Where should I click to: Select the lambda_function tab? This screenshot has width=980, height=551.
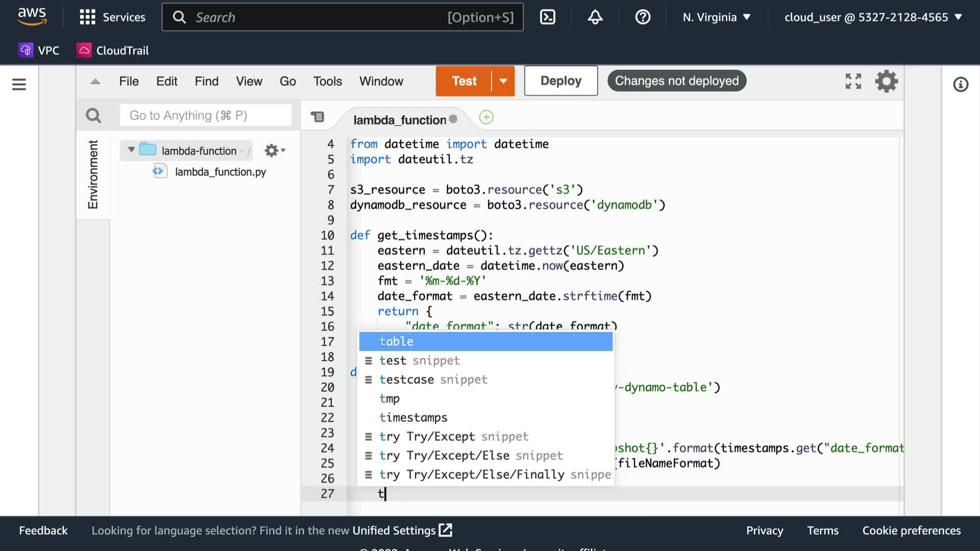pos(400,120)
